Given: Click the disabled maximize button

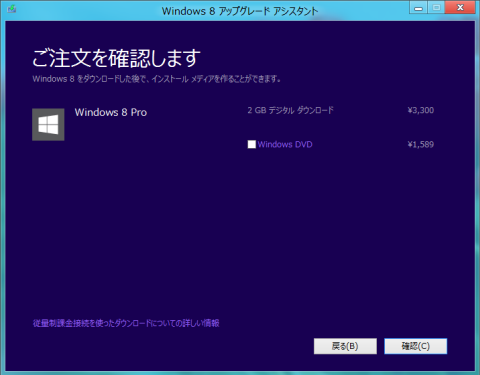Looking at the screenshot, I should click(x=436, y=7).
